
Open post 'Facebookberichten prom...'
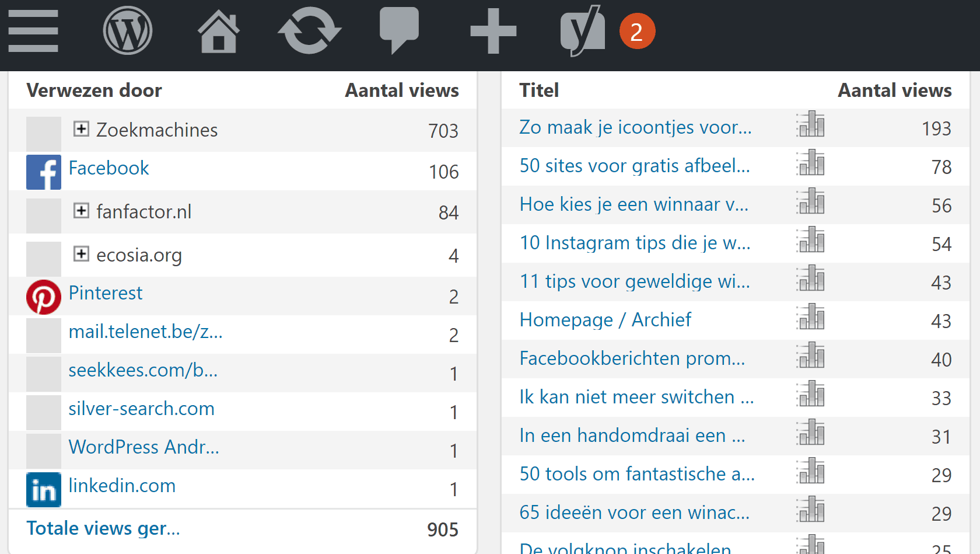pos(632,358)
